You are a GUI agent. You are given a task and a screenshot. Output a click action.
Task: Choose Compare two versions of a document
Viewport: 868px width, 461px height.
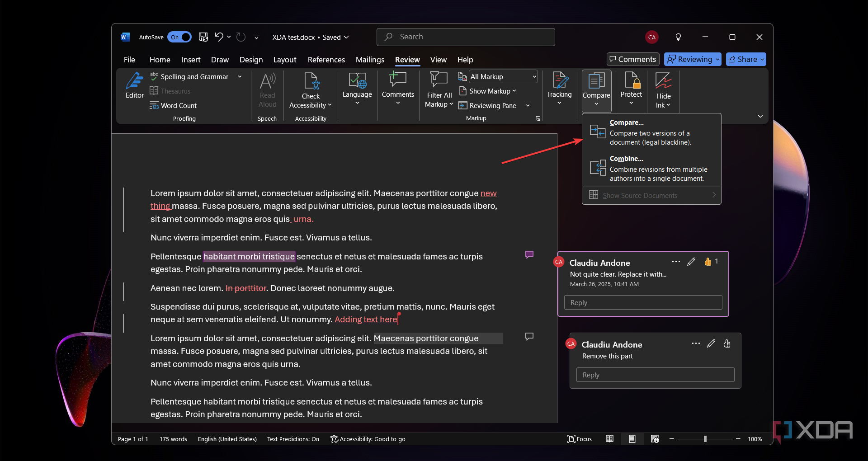point(651,132)
